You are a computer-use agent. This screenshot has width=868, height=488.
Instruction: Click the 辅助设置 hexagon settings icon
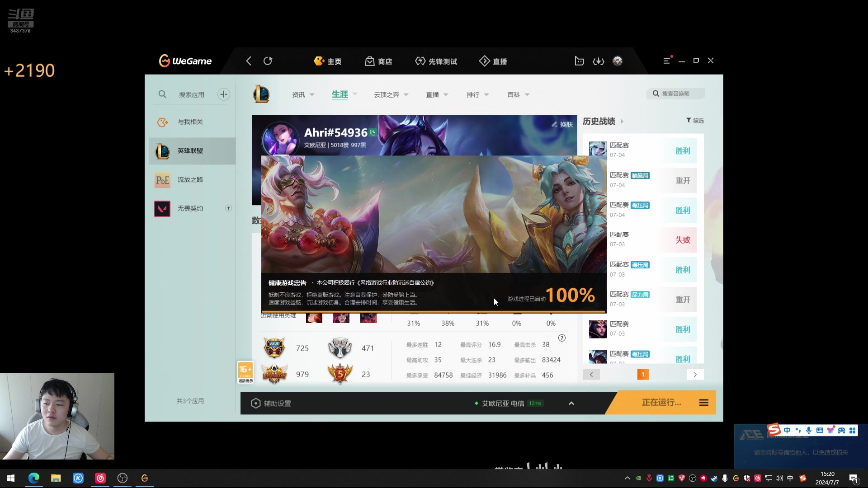(x=256, y=403)
